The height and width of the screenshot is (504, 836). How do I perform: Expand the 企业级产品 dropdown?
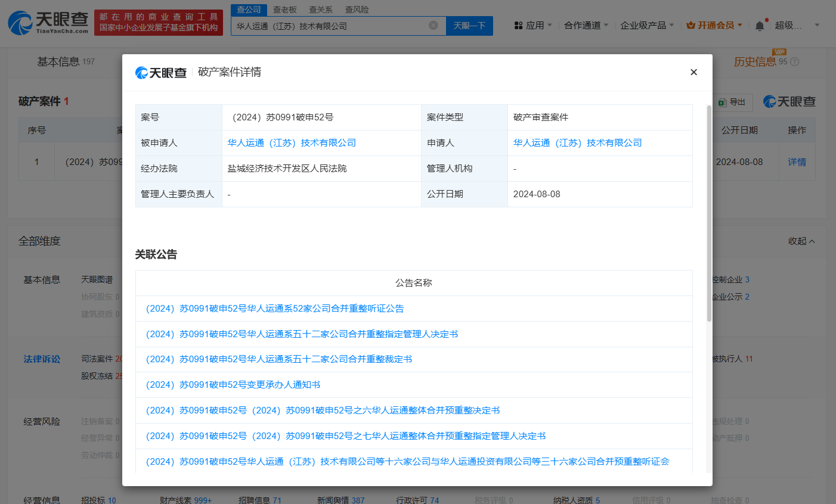(646, 26)
